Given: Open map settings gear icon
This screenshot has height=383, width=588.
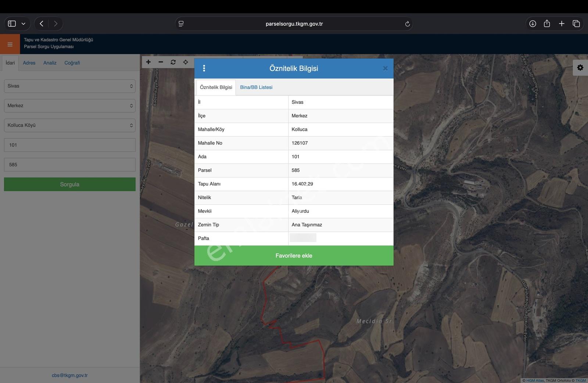Looking at the screenshot, I should (x=580, y=68).
